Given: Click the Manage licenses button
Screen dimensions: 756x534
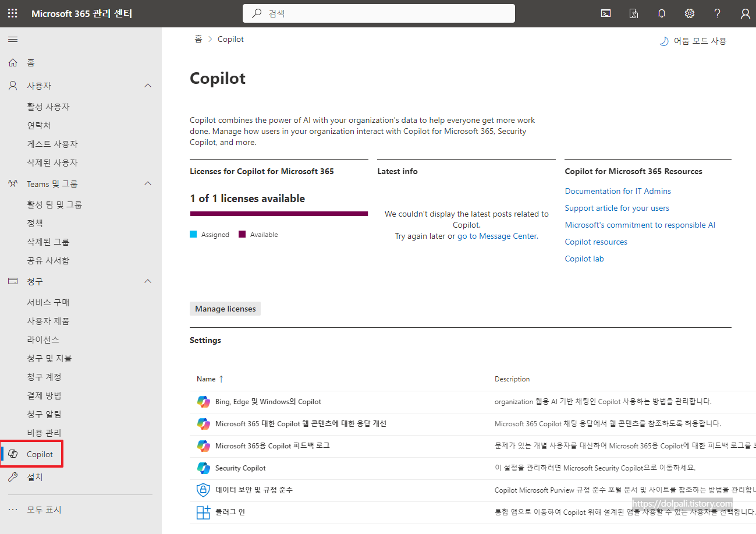Looking at the screenshot, I should click(x=225, y=309).
